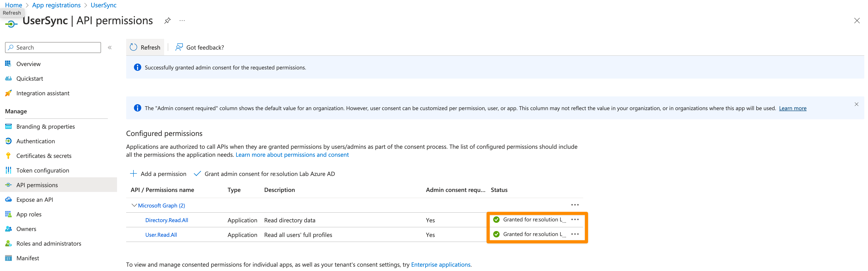868x271 pixels.
Task: Open Learn more about permissions and consent
Action: point(292,155)
